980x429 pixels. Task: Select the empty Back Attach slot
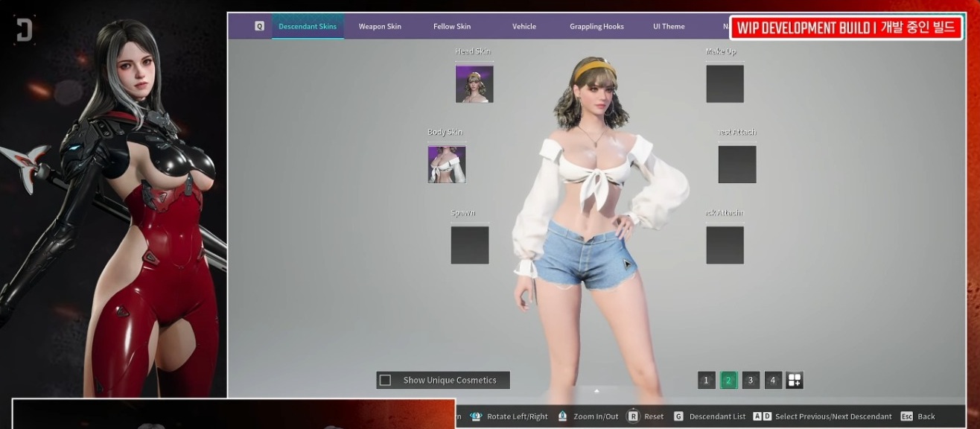pyautogui.click(x=725, y=245)
